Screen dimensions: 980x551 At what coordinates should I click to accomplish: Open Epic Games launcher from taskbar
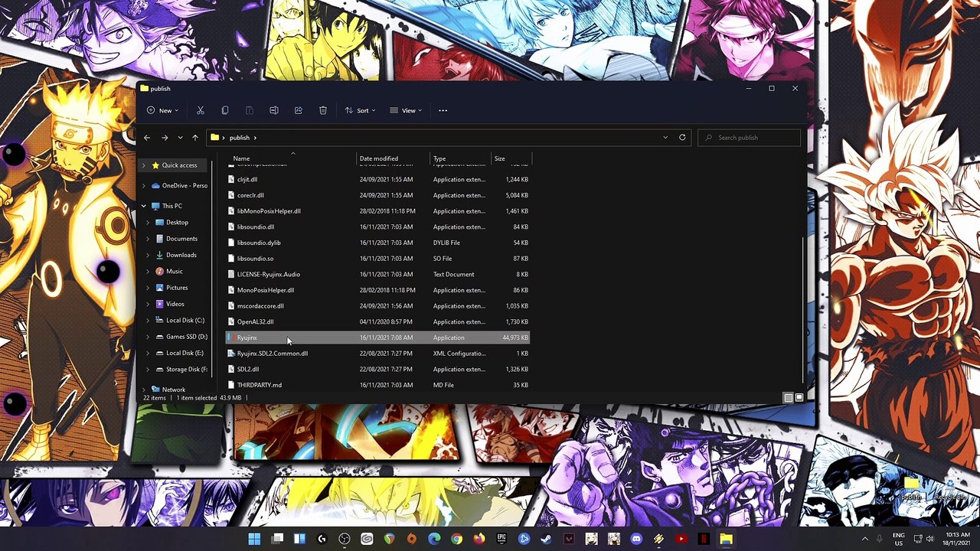[x=501, y=539]
